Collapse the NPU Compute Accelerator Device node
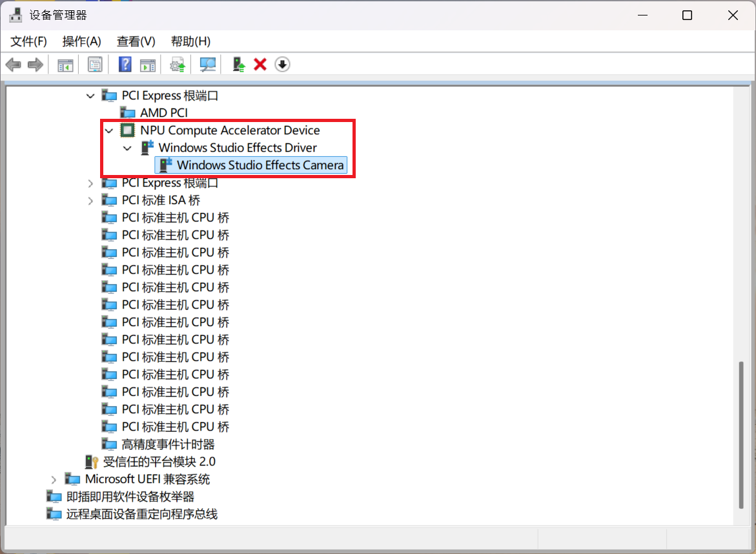 click(108, 130)
